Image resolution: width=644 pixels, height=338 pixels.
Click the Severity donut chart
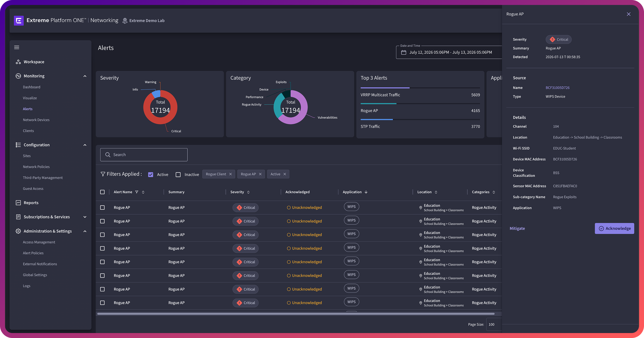point(160,107)
